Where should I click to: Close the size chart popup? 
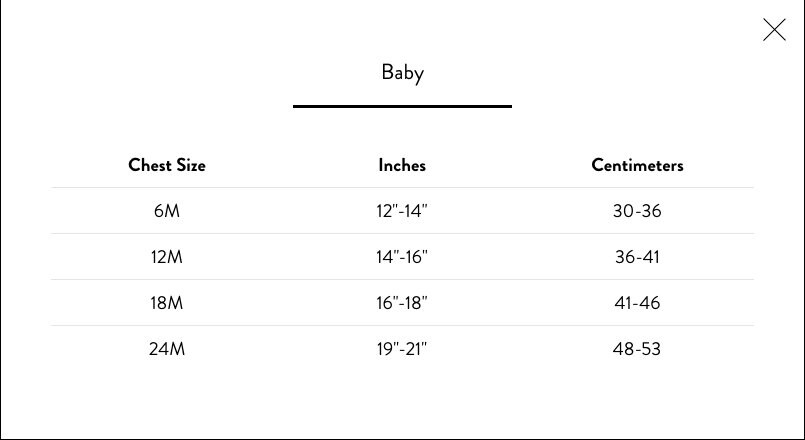774,30
